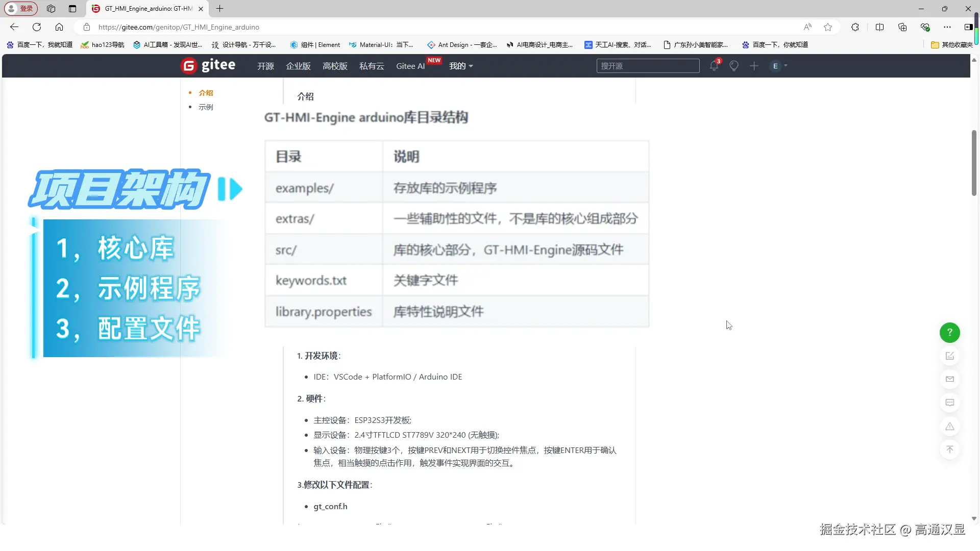Open browser settings ellipsis menu

point(947,27)
